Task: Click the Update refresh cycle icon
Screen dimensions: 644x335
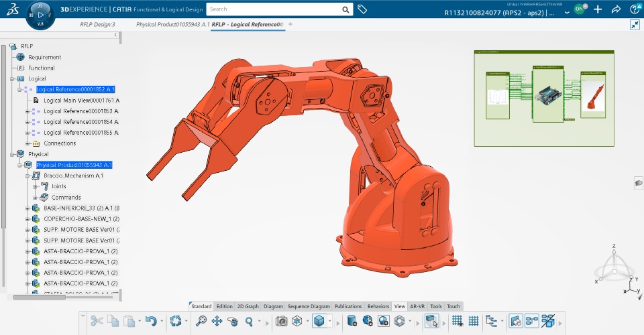Action: tap(176, 321)
